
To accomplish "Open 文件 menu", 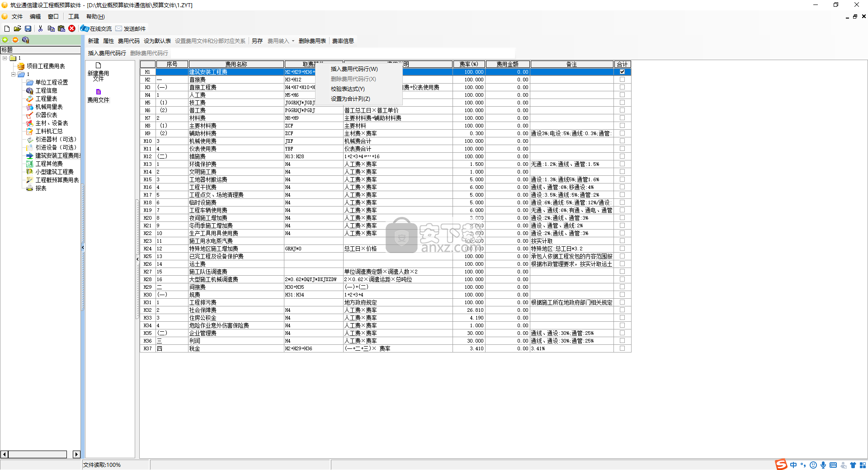I will point(17,17).
